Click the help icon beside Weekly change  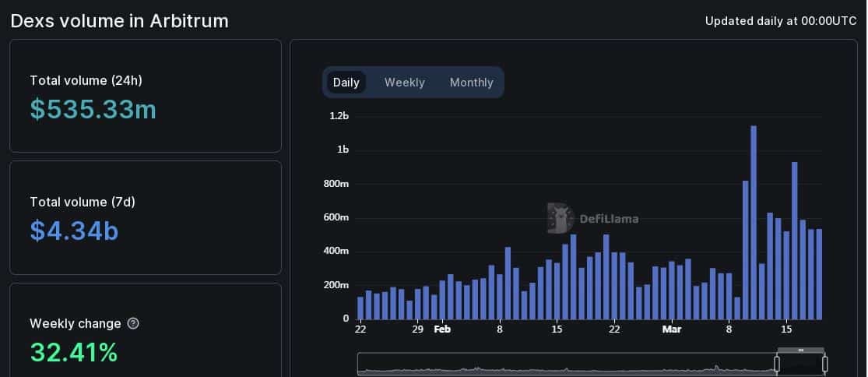tap(133, 323)
